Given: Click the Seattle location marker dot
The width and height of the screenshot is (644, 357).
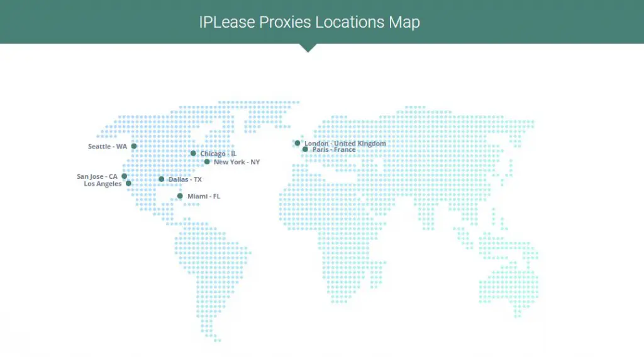Looking at the screenshot, I should coord(134,146).
